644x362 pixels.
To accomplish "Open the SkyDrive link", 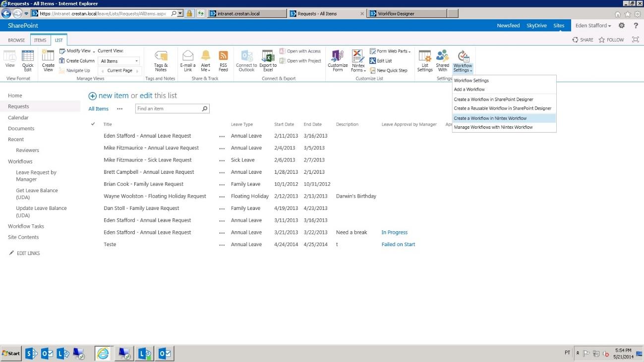I will (536, 26).
